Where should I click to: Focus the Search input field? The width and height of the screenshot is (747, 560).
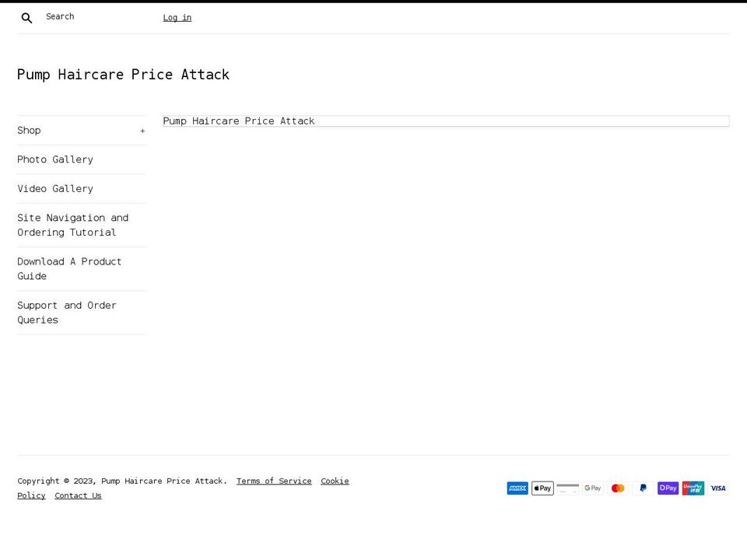click(x=95, y=16)
